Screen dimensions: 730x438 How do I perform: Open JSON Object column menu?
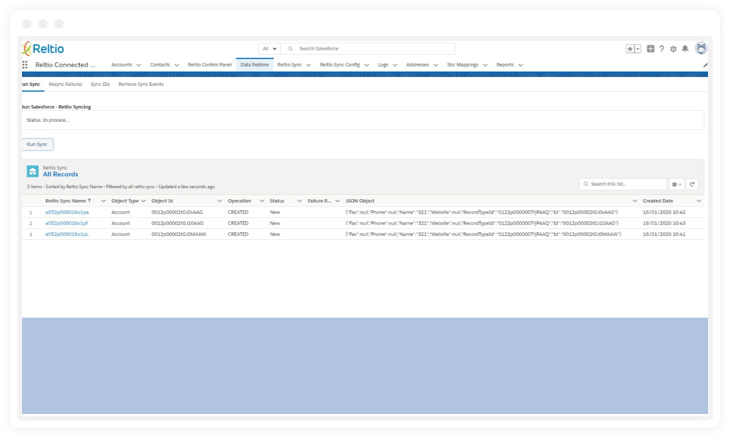pos(635,201)
